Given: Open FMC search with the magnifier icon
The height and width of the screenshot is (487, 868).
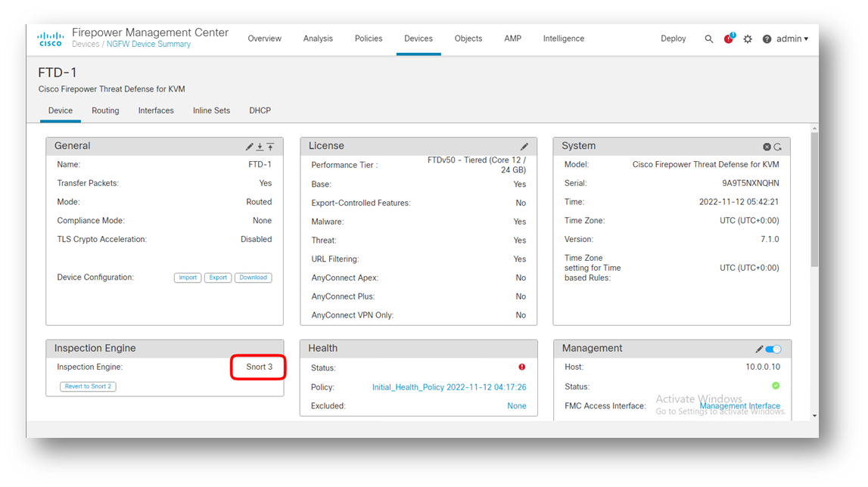Looking at the screenshot, I should [709, 39].
